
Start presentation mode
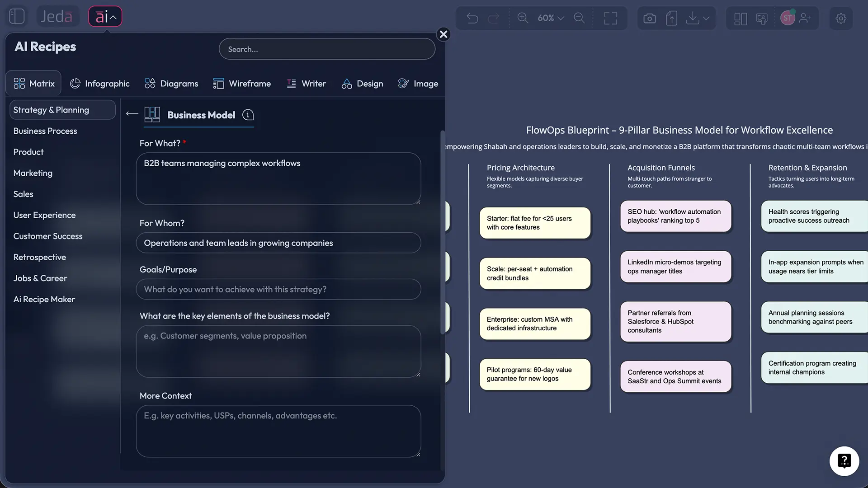pos(762,19)
